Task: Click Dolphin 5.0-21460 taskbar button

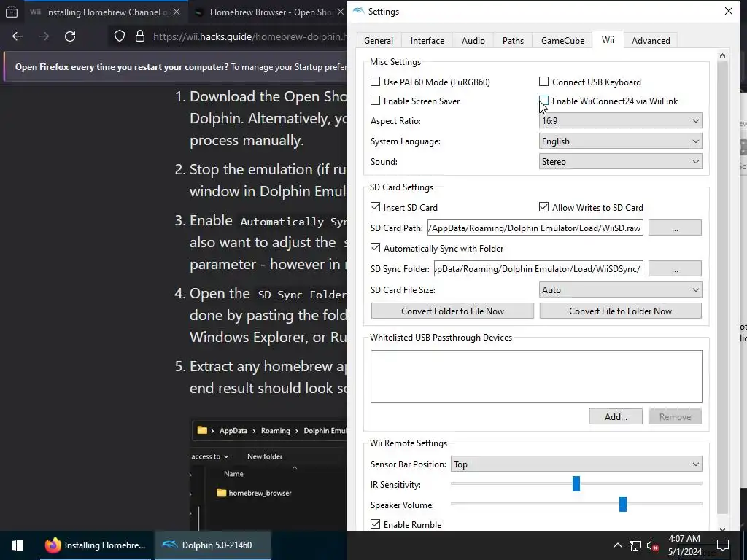Action: (x=214, y=545)
